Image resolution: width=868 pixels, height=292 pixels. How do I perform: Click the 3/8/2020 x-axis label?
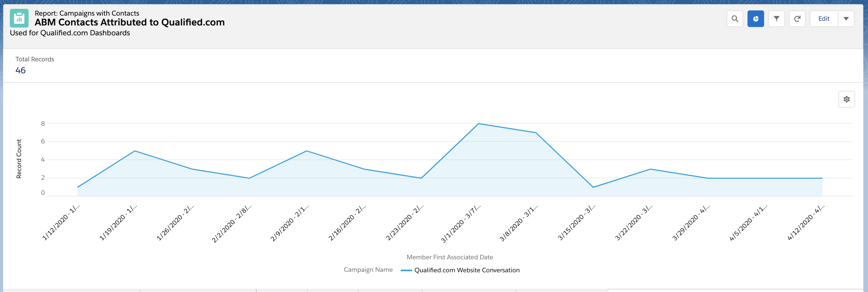tap(519, 223)
